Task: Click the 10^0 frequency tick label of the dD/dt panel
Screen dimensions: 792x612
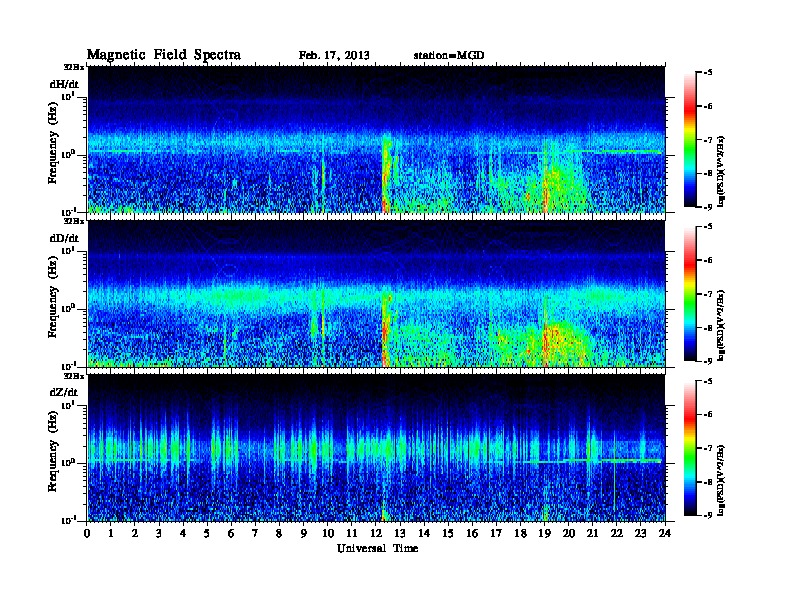Action: coord(68,308)
